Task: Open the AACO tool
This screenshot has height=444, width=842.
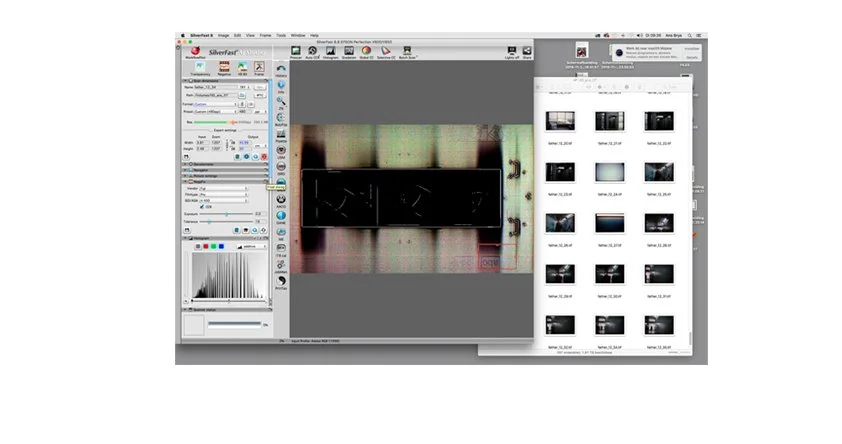Action: pyautogui.click(x=281, y=201)
